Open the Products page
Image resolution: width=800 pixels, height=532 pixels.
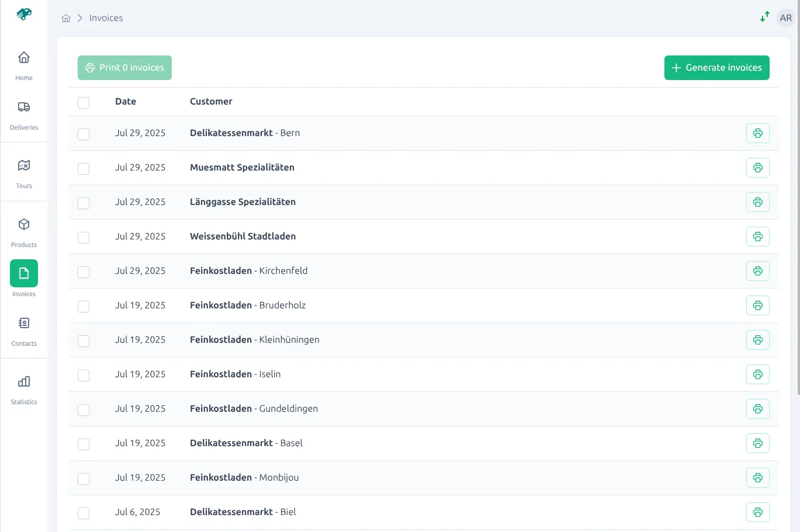(x=23, y=231)
